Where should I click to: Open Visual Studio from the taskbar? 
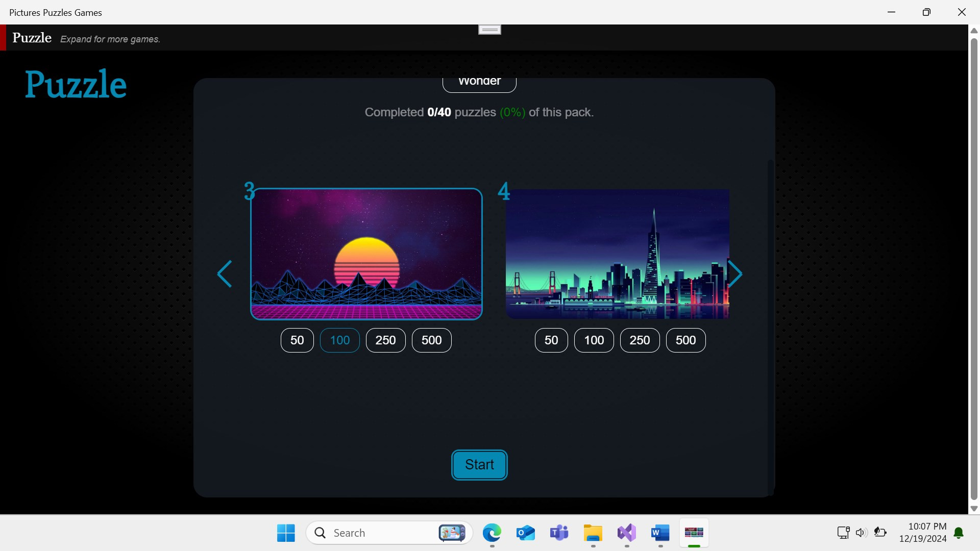626,533
